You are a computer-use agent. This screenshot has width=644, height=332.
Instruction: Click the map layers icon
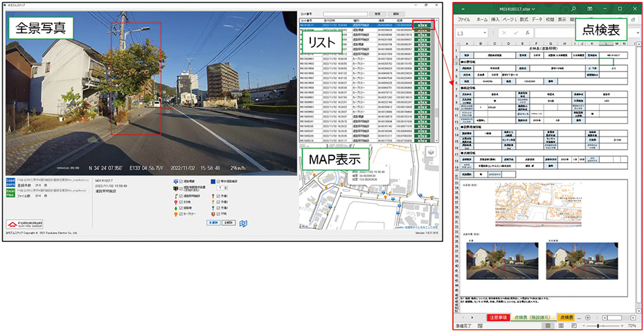429,153
